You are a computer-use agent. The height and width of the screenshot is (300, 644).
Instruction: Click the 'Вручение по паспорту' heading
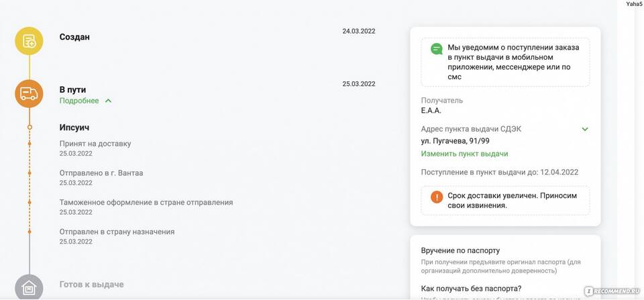460,250
